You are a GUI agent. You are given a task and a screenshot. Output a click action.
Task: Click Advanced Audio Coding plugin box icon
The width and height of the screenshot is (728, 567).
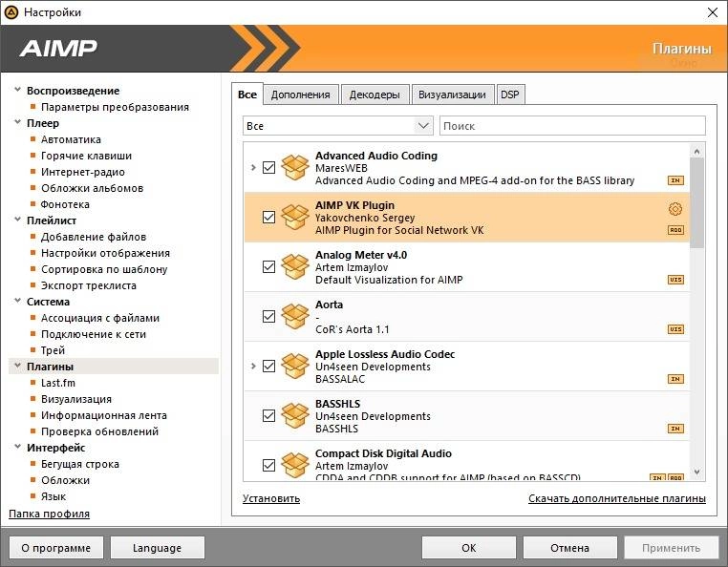click(x=295, y=167)
